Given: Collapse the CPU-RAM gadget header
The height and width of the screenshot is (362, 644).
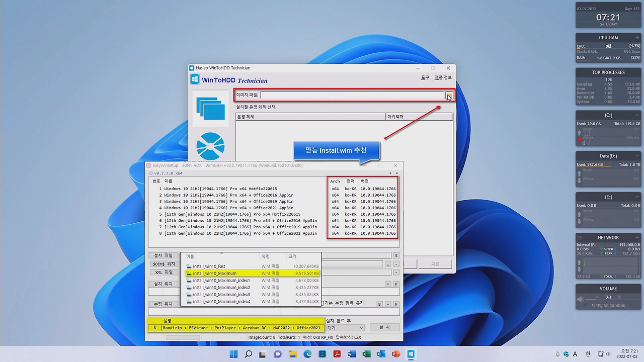Looking at the screenshot, I should pos(637,38).
